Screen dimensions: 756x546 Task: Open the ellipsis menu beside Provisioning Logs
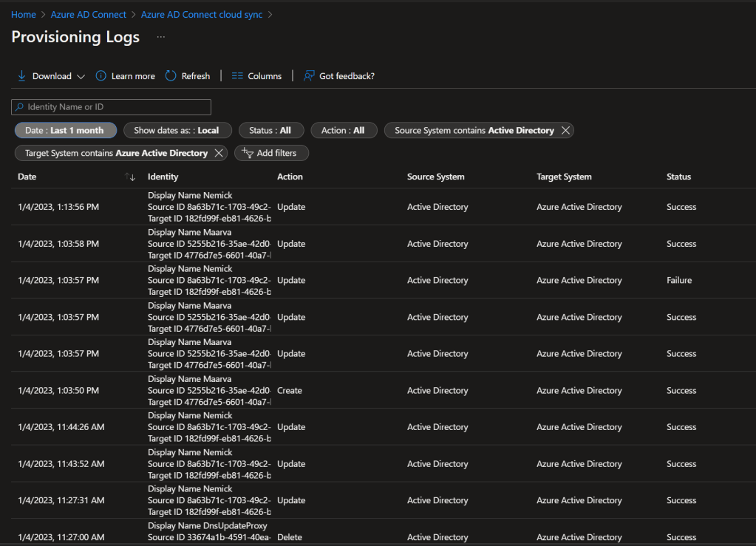(x=161, y=37)
